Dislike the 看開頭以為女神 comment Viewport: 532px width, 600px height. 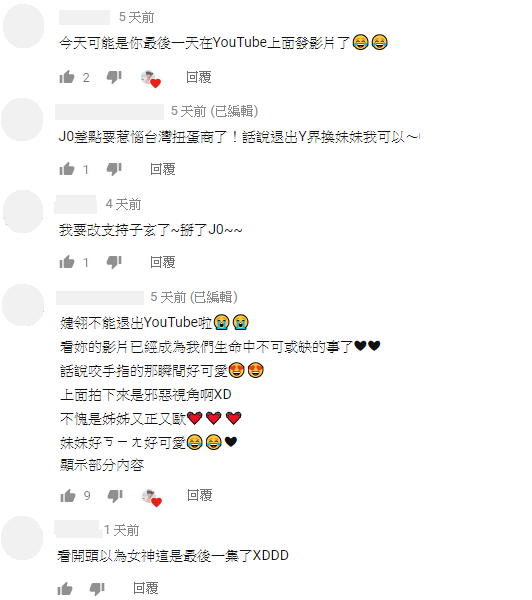tap(97, 589)
